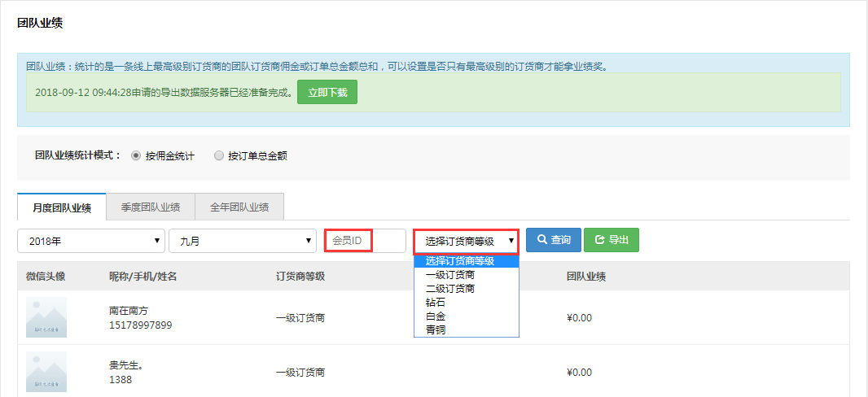Click the 会员ID input field
This screenshot has height=397, width=868.
(x=365, y=241)
